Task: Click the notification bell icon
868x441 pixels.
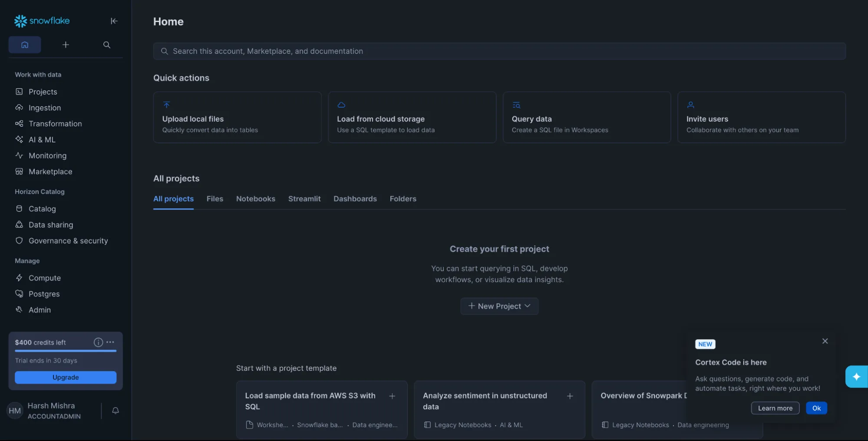Action: [x=115, y=410]
